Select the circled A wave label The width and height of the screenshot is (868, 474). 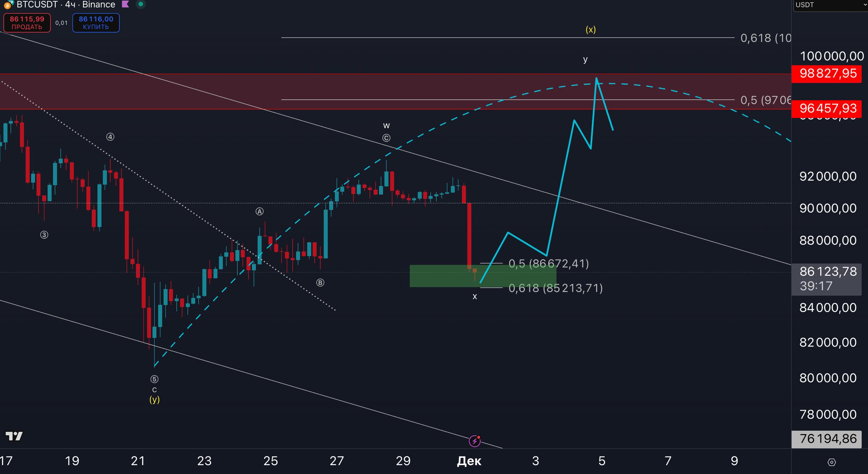point(259,212)
